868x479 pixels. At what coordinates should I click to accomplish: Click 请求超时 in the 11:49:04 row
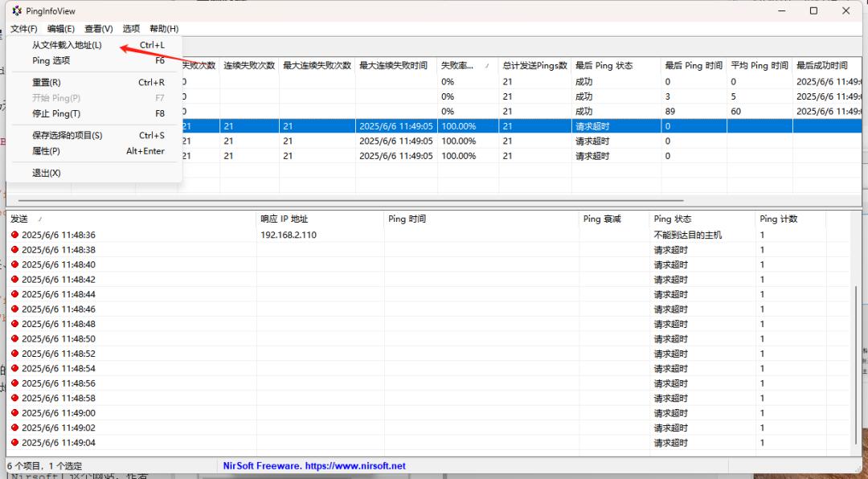pos(671,443)
